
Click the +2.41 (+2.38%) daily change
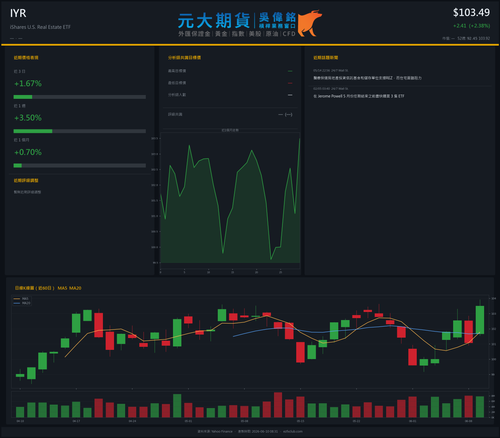tap(471, 26)
